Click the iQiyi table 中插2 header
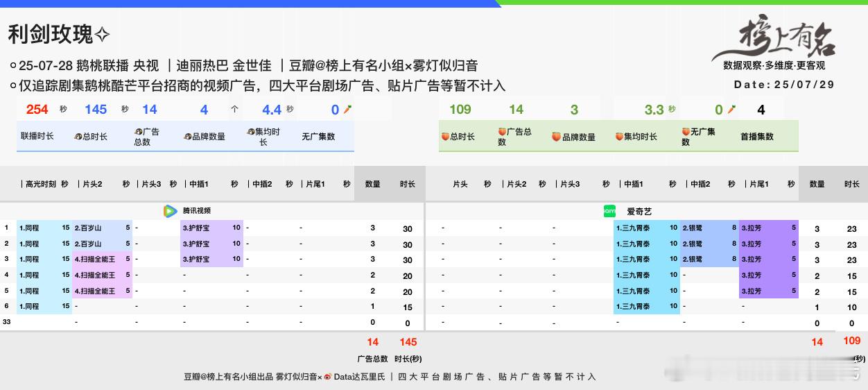The width and height of the screenshot is (868, 390). (700, 184)
